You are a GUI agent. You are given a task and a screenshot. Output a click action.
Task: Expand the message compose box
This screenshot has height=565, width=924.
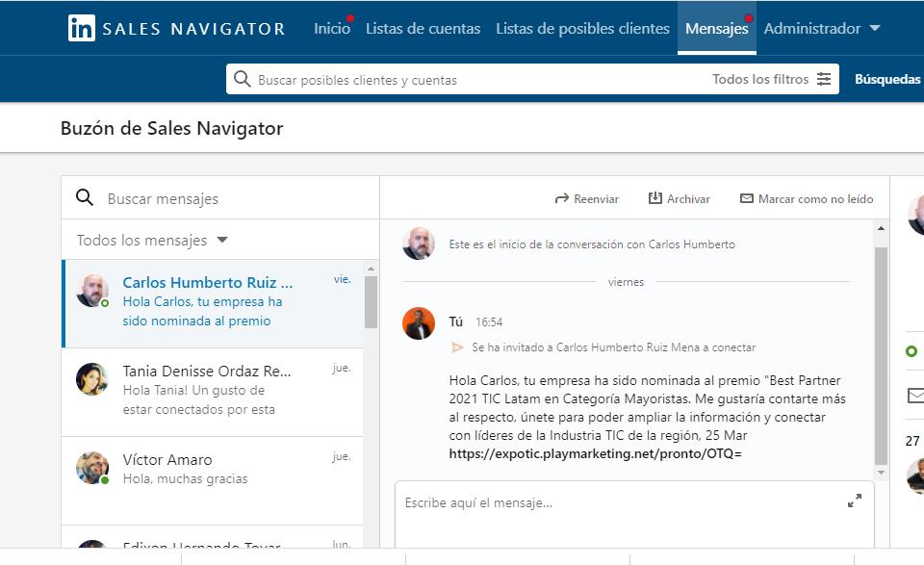[855, 501]
